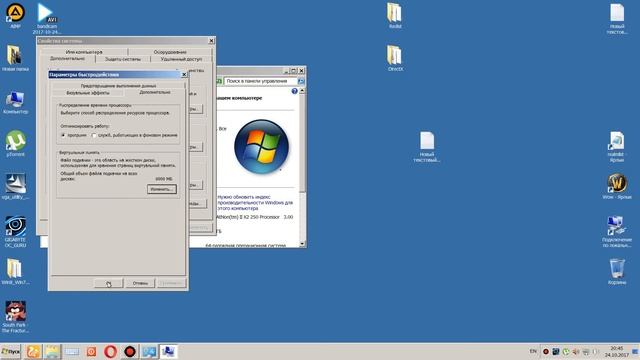Image resolution: width=640 pixels, height=360 pixels.
Task: Open the Redist folder on desktop
Action: 394,16
